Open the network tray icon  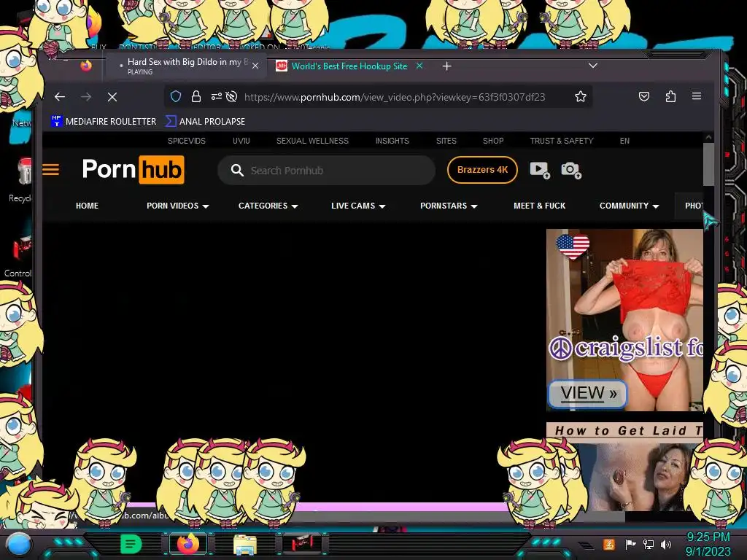[x=649, y=544]
